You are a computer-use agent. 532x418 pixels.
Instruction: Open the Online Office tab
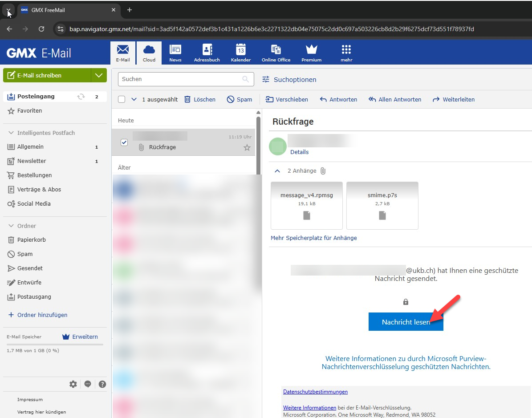(276, 53)
